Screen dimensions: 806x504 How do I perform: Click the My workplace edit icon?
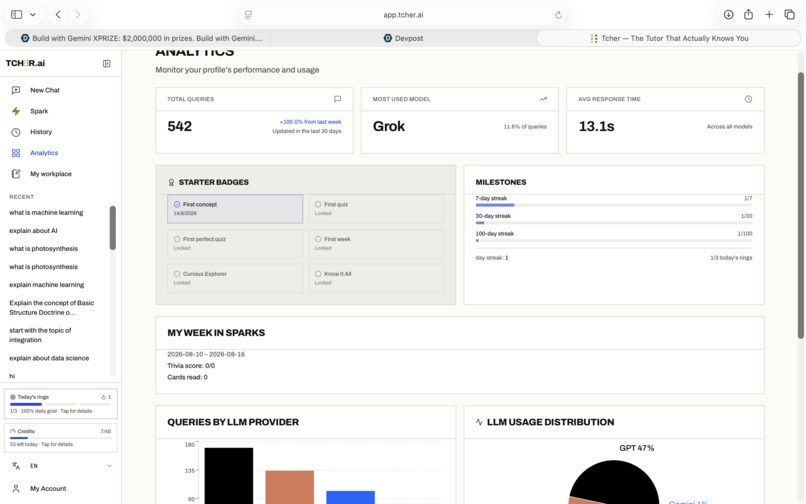click(16, 174)
